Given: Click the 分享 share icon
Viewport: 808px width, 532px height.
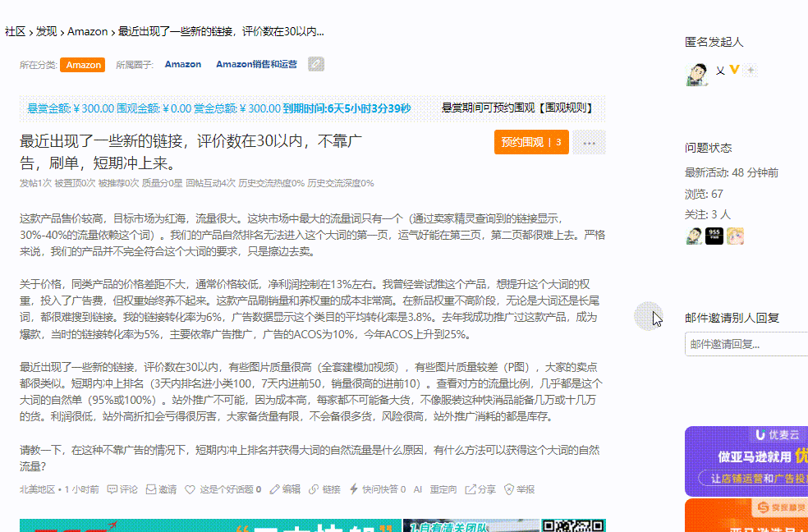Looking at the screenshot, I should click(x=471, y=489).
